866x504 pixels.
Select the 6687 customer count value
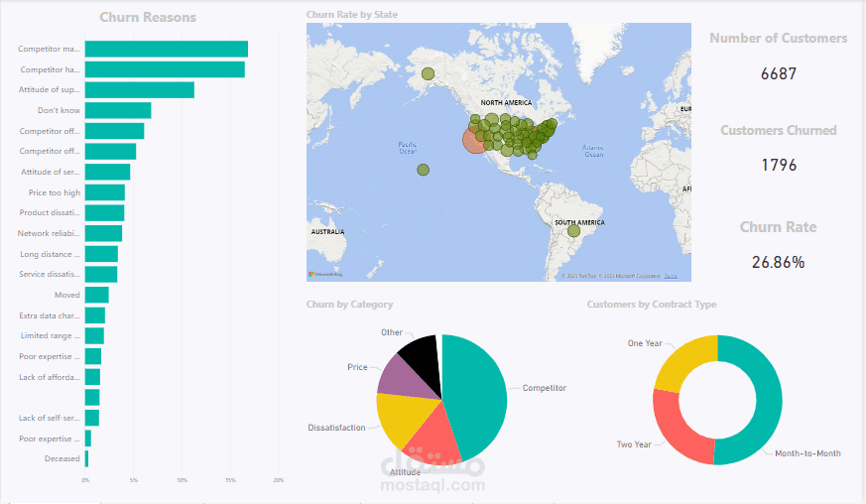778,73
